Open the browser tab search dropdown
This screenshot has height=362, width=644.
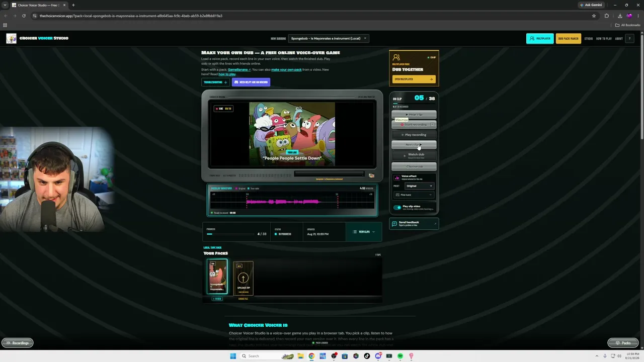(x=5, y=5)
